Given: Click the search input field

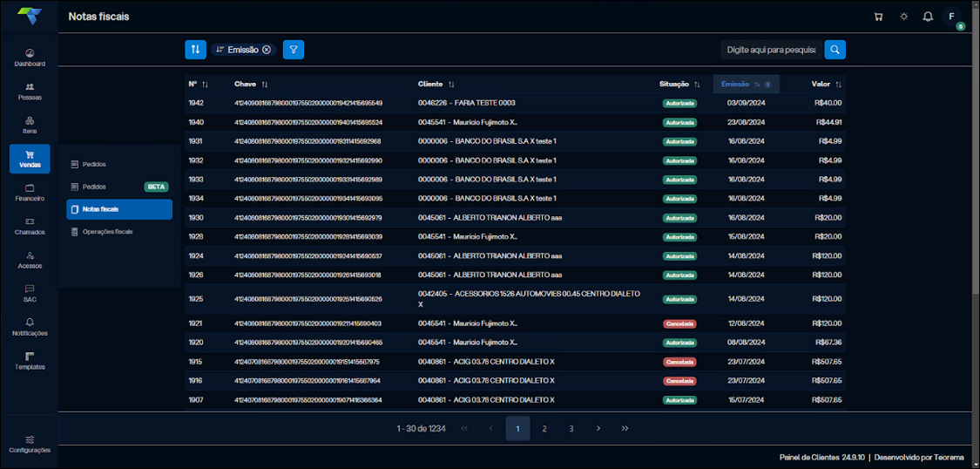Looking at the screenshot, I should [771, 50].
